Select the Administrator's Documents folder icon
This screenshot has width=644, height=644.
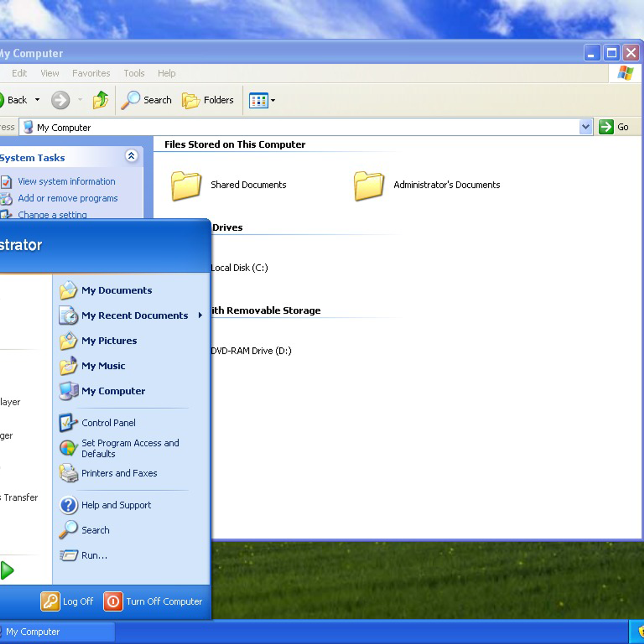tap(369, 186)
